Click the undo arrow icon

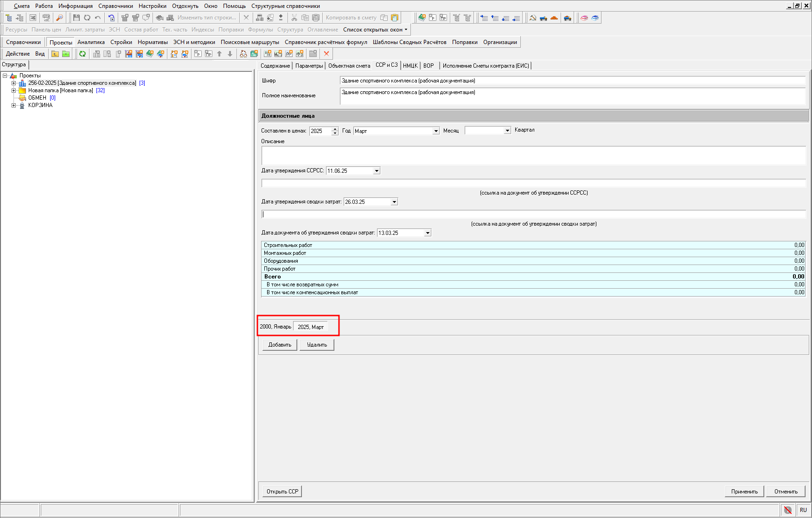[98, 18]
